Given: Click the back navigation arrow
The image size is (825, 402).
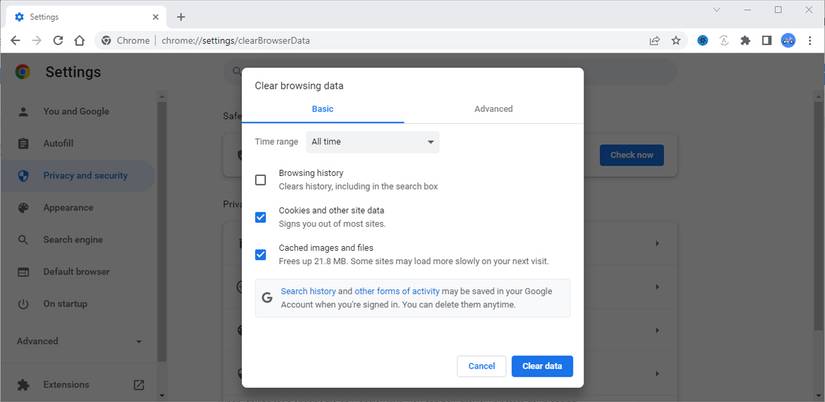Looking at the screenshot, I should (x=15, y=41).
